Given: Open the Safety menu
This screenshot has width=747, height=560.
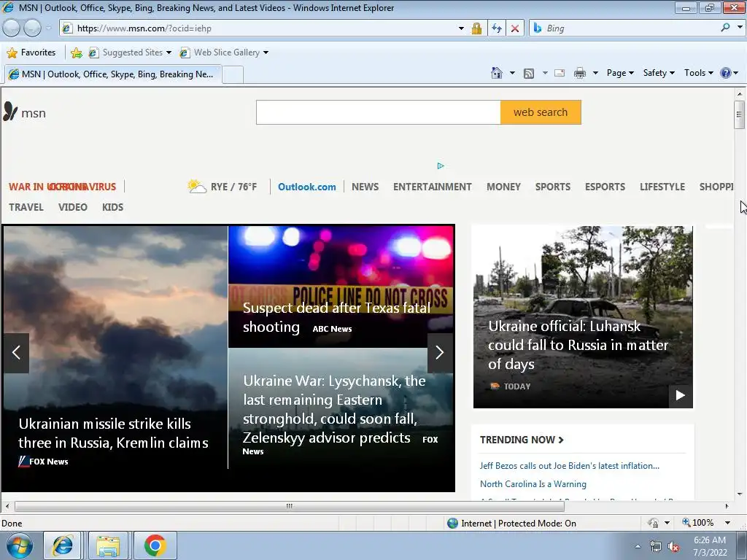Looking at the screenshot, I should (x=659, y=73).
